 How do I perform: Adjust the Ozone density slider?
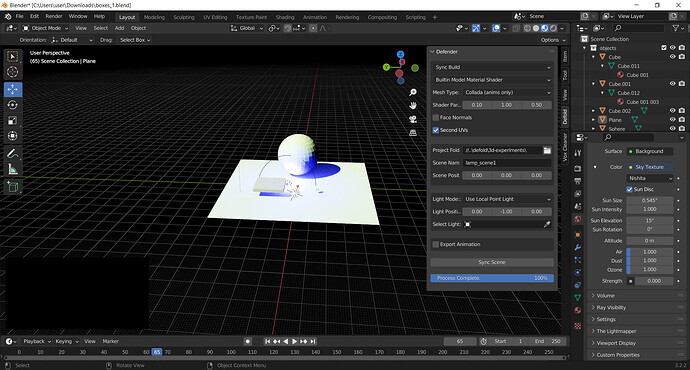coord(650,269)
